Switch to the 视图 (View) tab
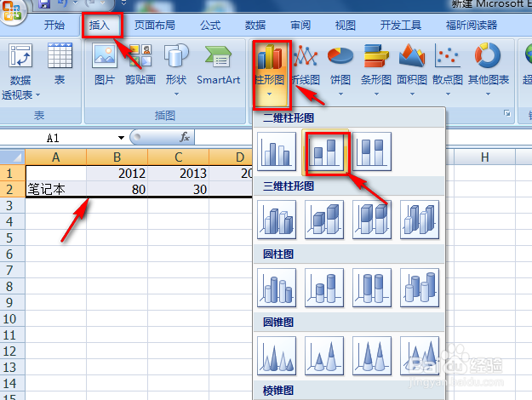Screen dimensions: 532x400 [346, 25]
